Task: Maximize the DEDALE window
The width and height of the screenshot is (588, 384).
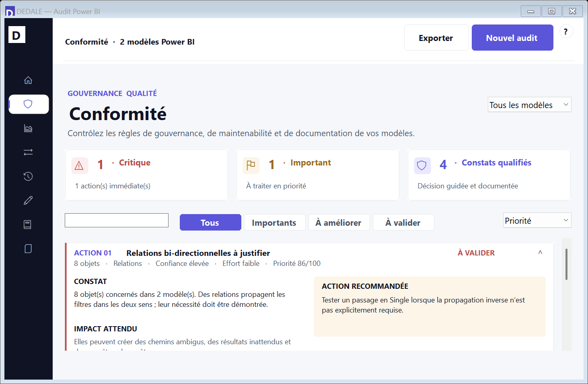Action: pos(552,11)
